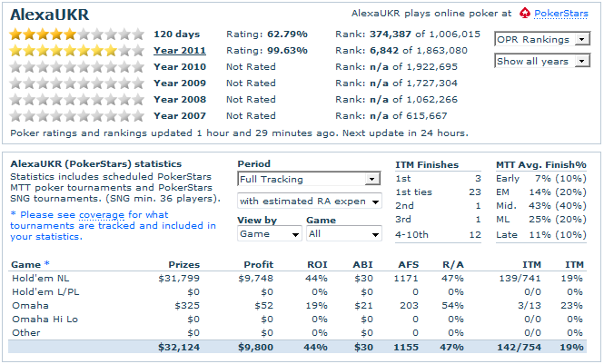Click the Hold'em NL prizes '$31,799'
The image size is (604, 364).
click(179, 279)
